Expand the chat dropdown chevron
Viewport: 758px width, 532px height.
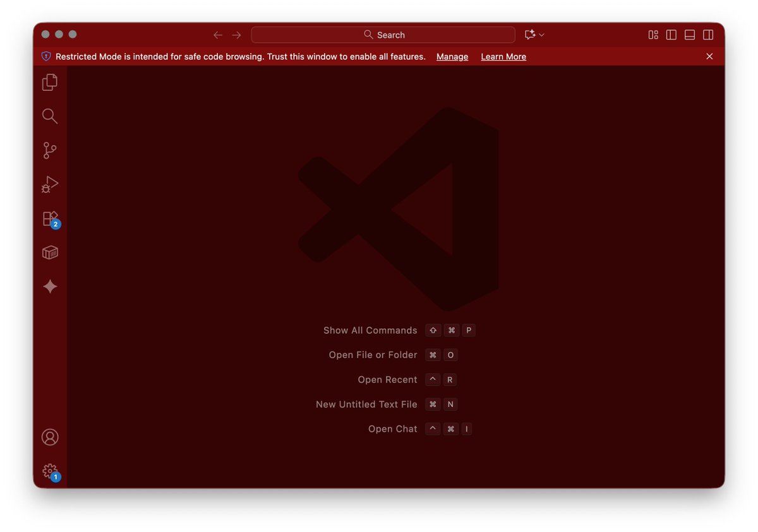542,35
